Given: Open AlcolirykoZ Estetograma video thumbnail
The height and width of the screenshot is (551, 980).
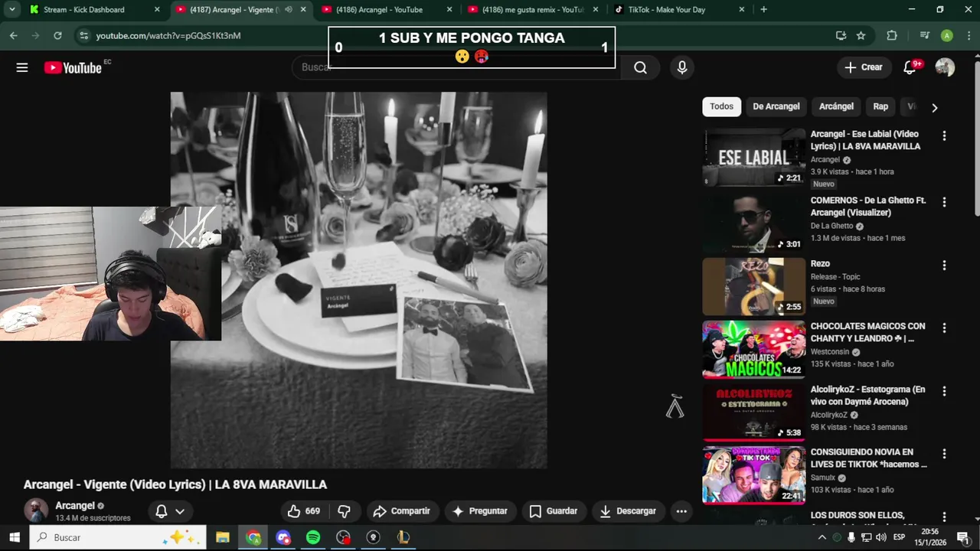Looking at the screenshot, I should [753, 412].
